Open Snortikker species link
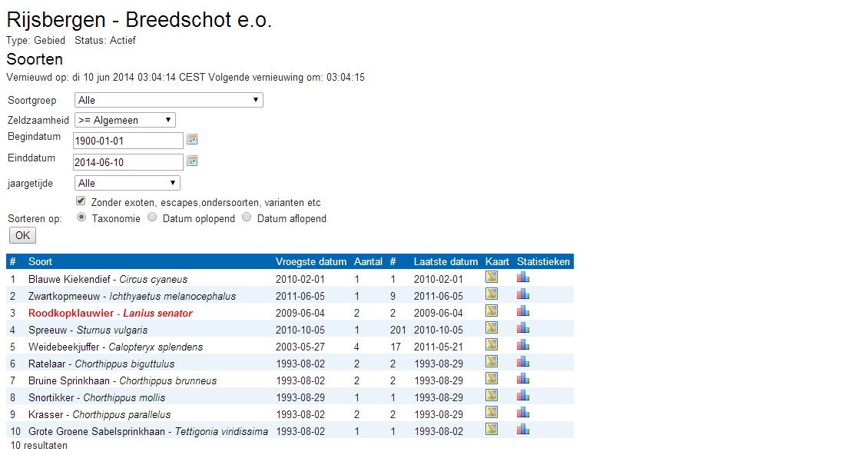This screenshot has height=455, width=868. pos(97,398)
